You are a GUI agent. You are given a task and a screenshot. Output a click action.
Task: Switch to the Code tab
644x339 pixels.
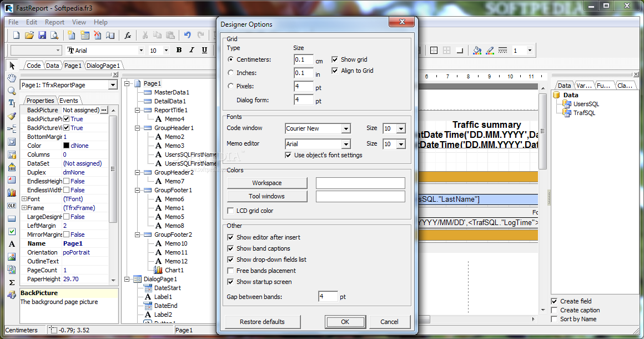coord(34,66)
